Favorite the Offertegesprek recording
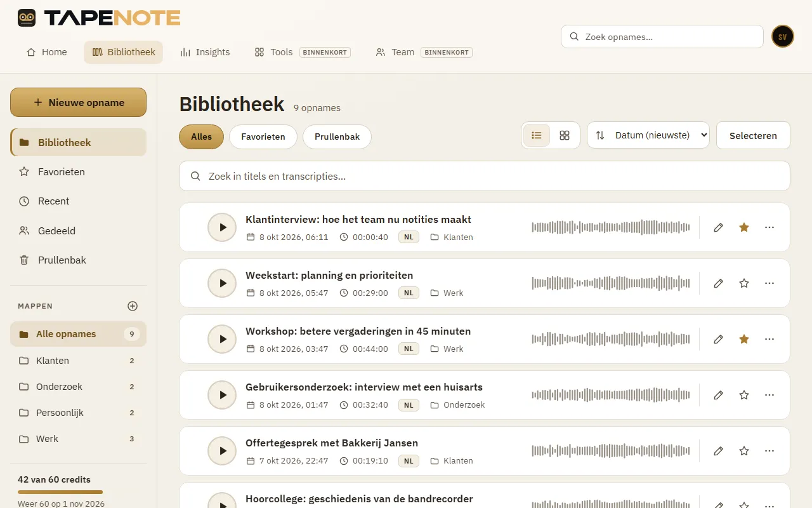812x508 pixels. coord(744,451)
